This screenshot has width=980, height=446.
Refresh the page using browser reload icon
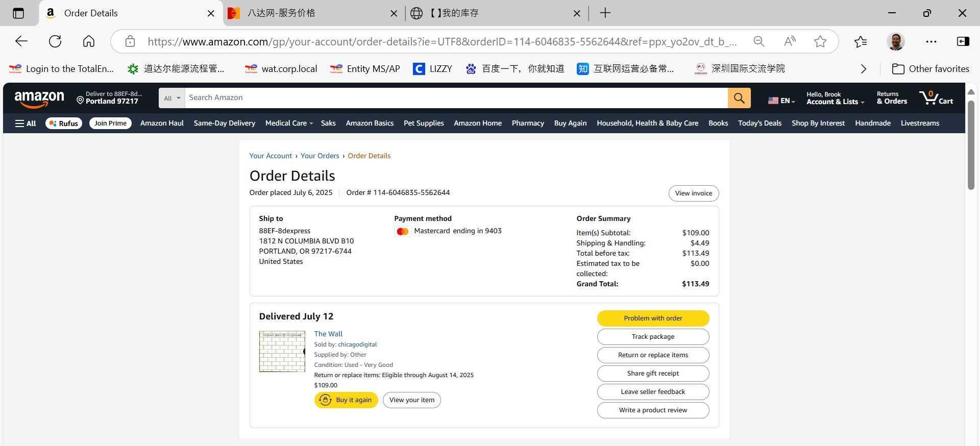[x=55, y=41]
